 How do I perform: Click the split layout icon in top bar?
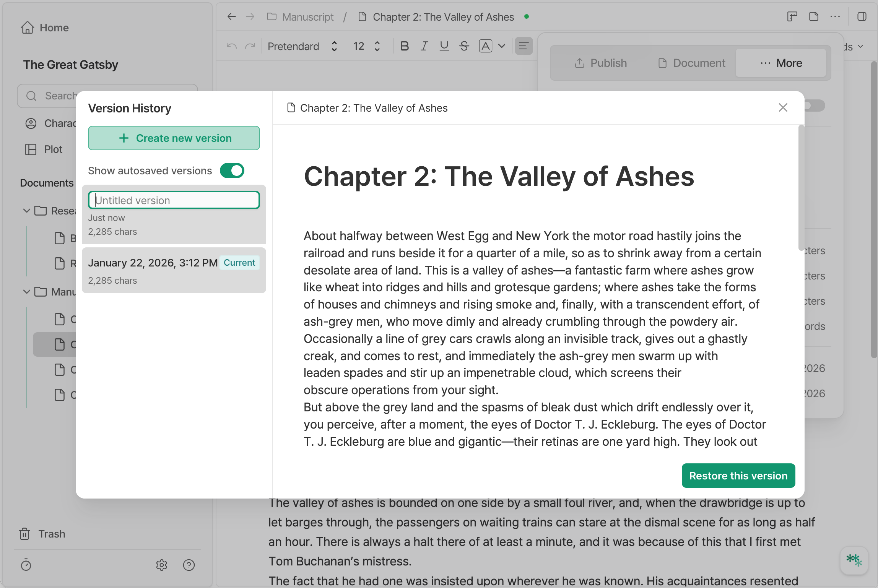coord(792,16)
